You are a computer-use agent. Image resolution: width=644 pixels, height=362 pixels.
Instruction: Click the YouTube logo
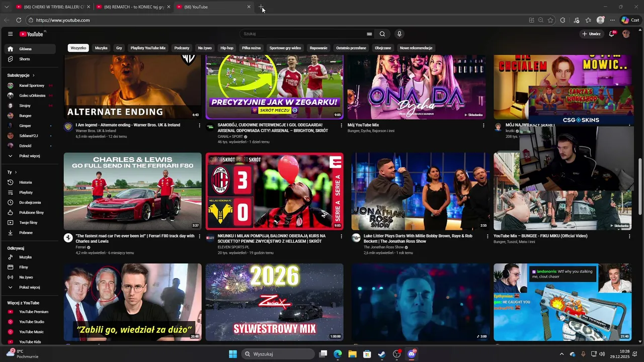[x=32, y=34]
